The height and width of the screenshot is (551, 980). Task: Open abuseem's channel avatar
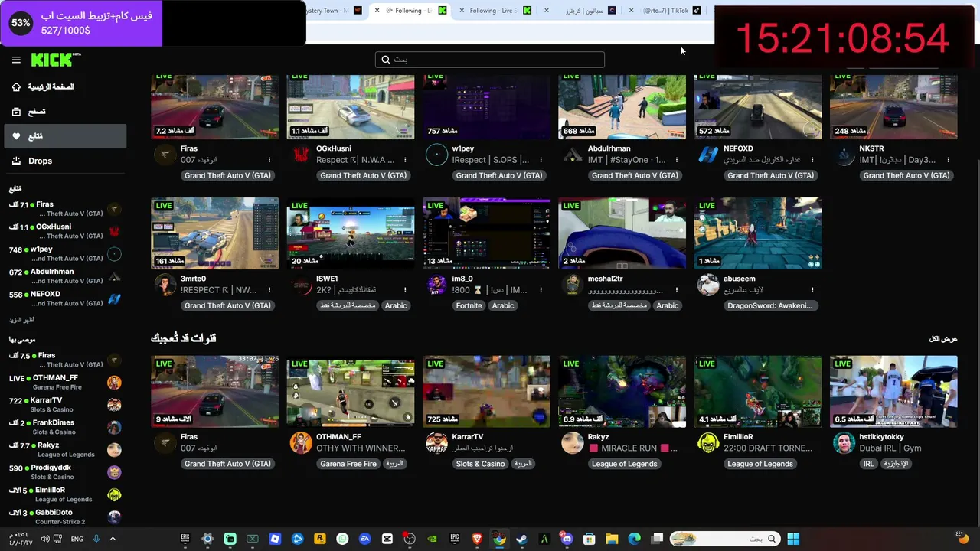(x=708, y=285)
